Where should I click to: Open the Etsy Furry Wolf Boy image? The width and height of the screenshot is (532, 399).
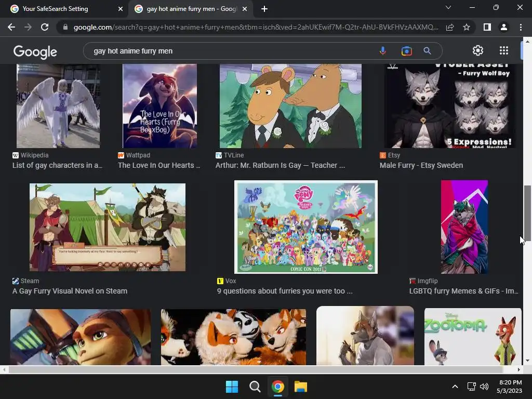click(x=449, y=106)
